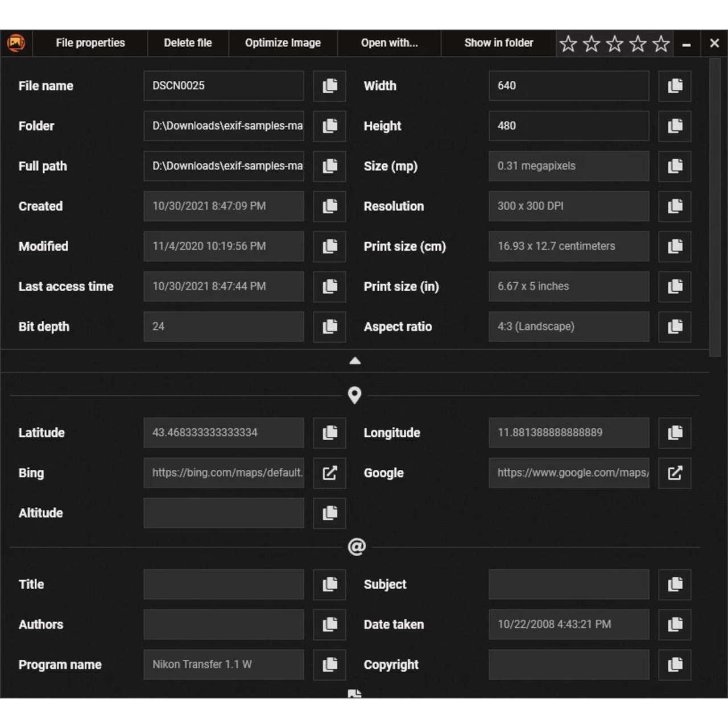728x728 pixels.
Task: Copy the Width value
Action: coord(675,86)
